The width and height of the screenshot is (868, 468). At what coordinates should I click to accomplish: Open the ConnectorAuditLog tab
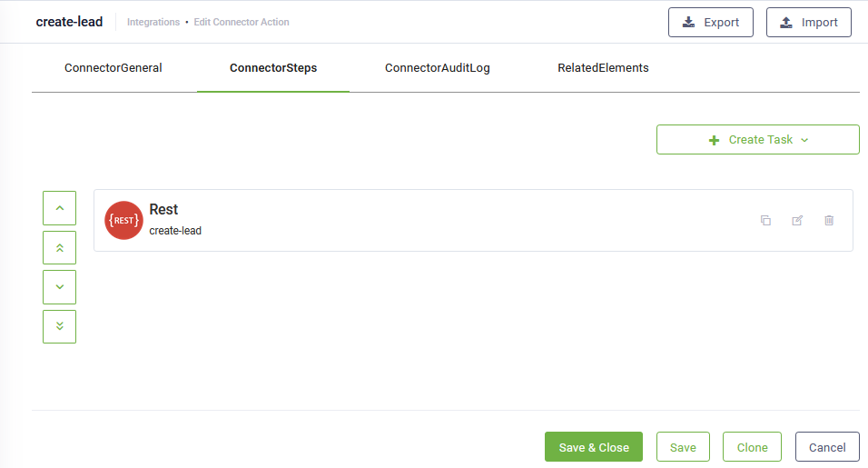tap(438, 68)
